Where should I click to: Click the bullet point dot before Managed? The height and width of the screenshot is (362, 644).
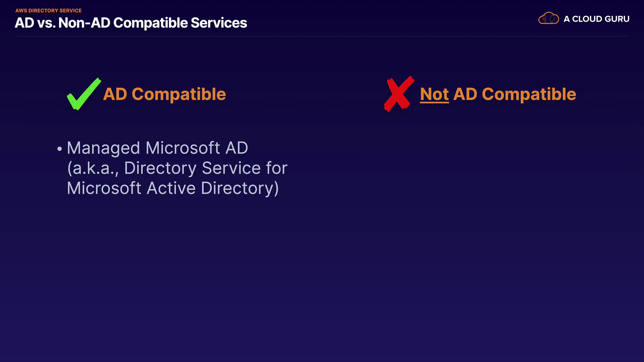(x=60, y=148)
